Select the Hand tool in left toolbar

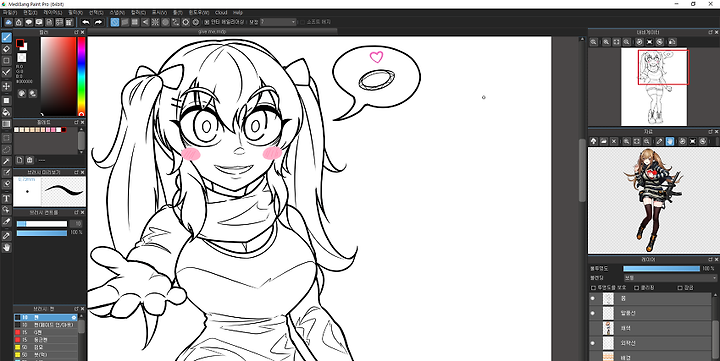6,247
